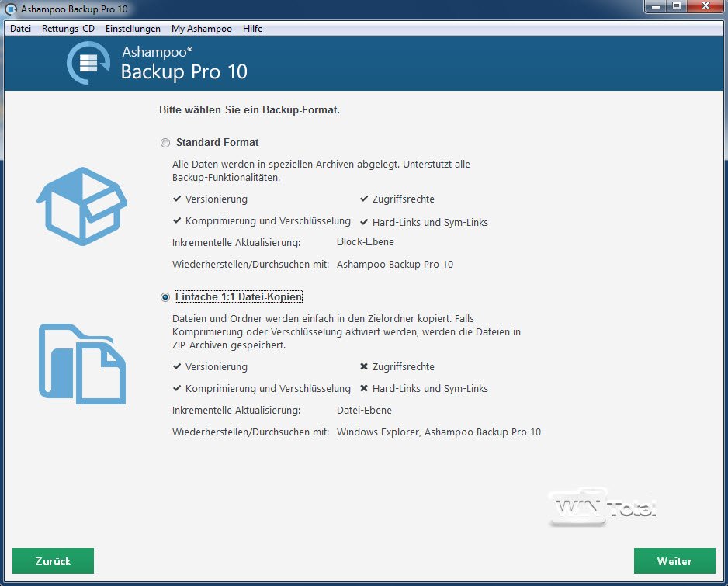Screen dimensions: 728x586
Task: Click the green Weiter button
Action: (674, 561)
